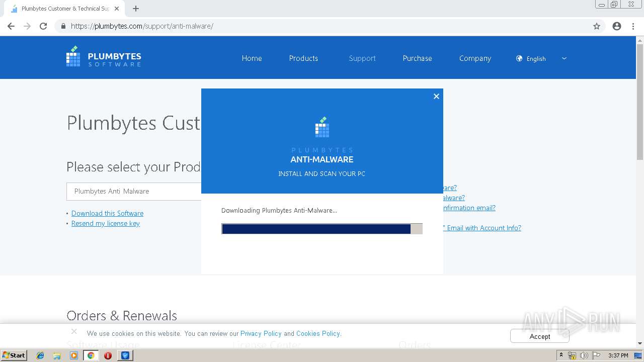Dismiss the cookie notice with the X
Viewport: 644px width, 362px height.
(74, 331)
